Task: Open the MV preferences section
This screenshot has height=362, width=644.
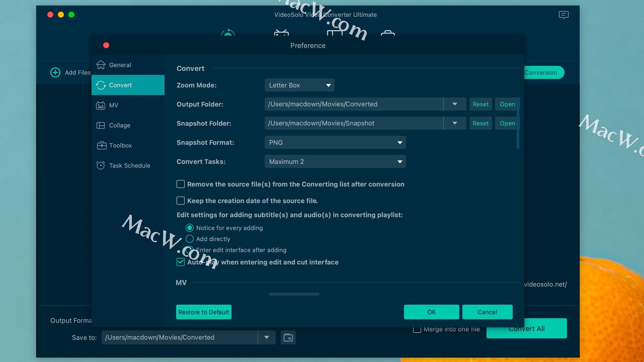Action: pos(128,105)
